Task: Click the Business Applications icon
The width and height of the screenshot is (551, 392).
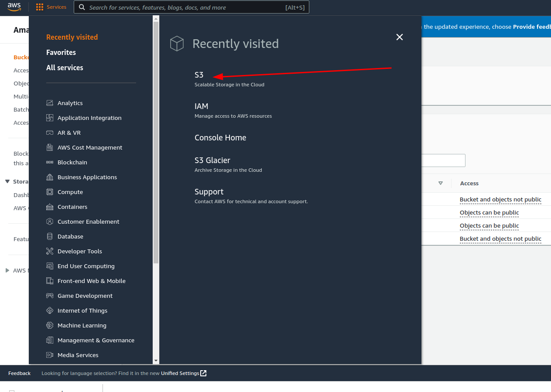Action: tap(50, 177)
